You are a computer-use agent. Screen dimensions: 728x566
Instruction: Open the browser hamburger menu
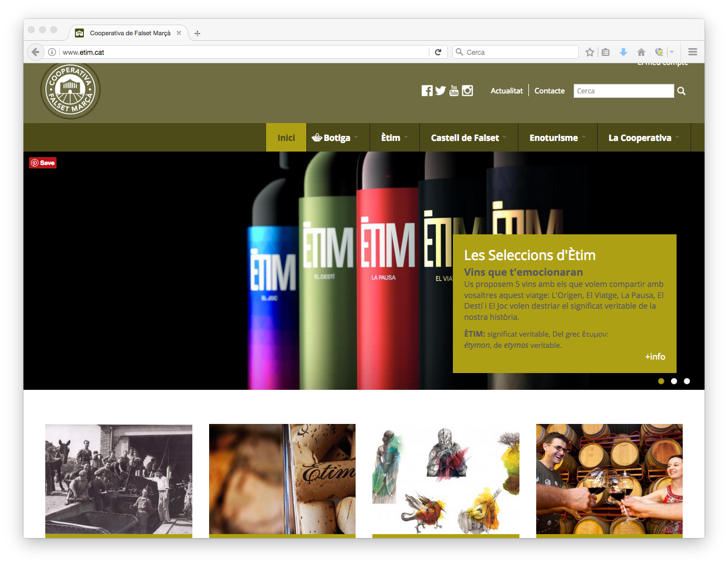pyautogui.click(x=692, y=52)
